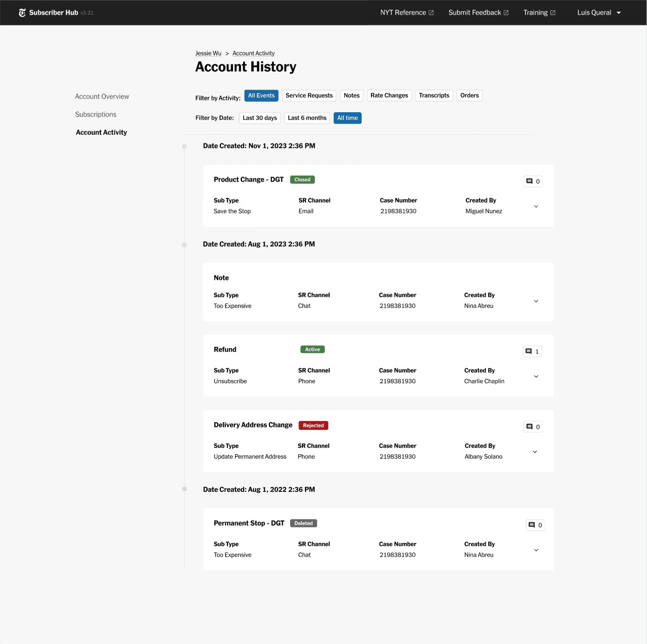Click sub type Save the Stop
The image size is (647, 644).
[x=232, y=211]
